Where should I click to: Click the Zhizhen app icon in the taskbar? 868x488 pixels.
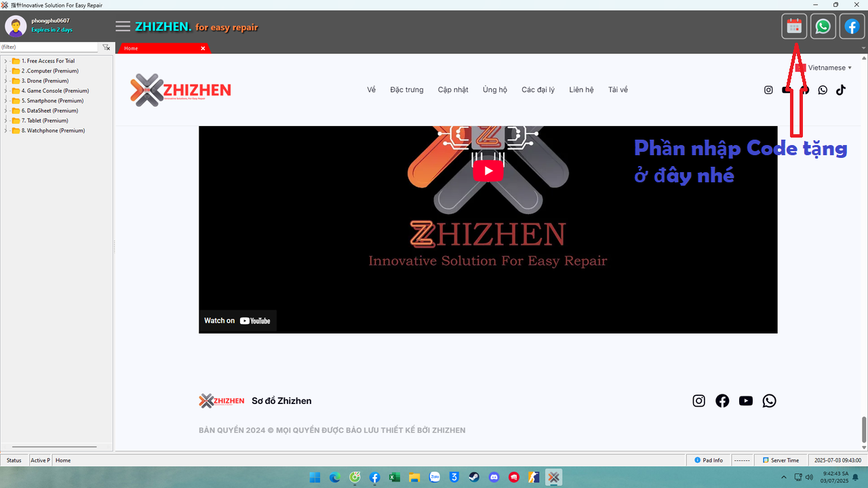[553, 477]
